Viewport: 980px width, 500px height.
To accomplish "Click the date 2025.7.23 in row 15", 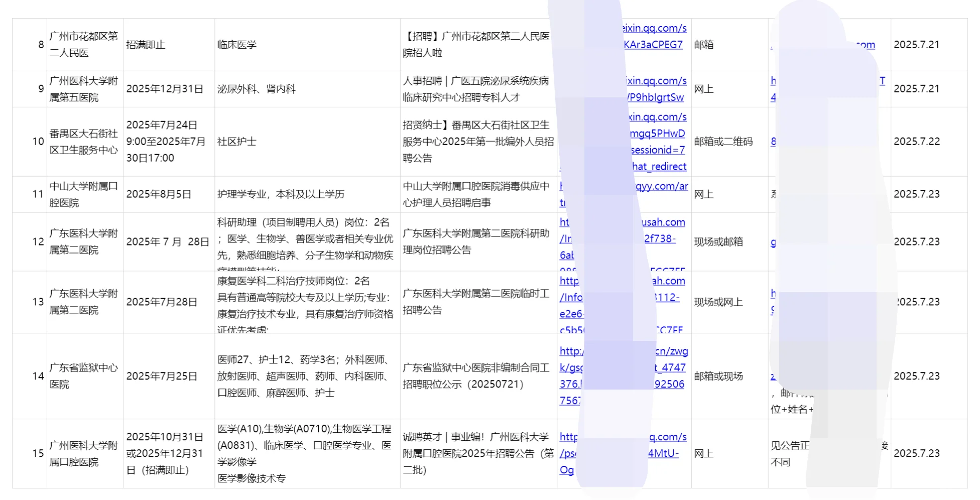I will [x=916, y=453].
